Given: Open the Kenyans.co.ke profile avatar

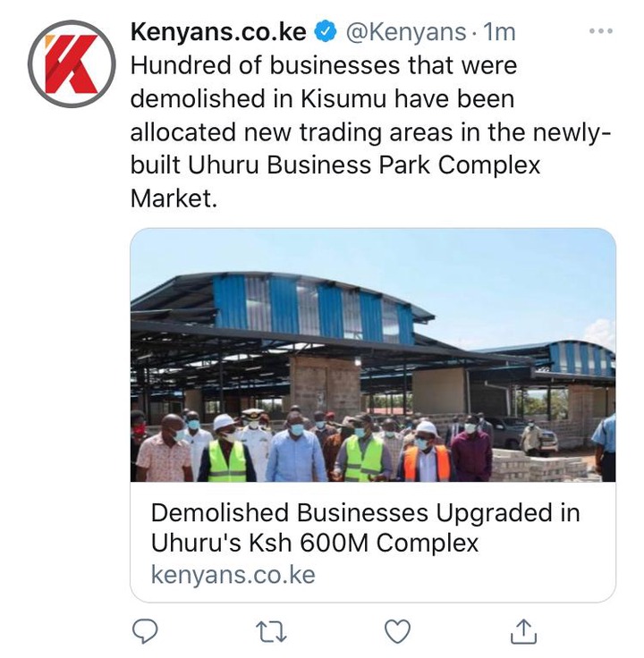Looking at the screenshot, I should 72,63.
